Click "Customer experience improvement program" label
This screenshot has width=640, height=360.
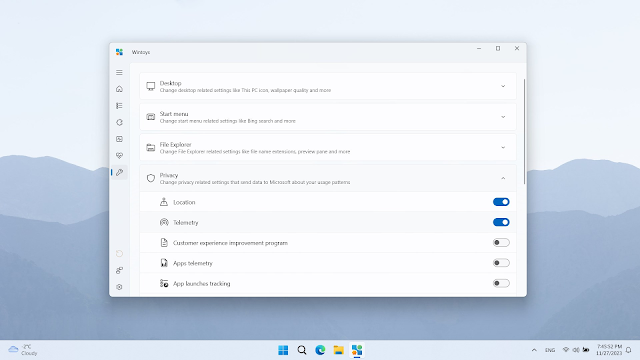(x=230, y=243)
